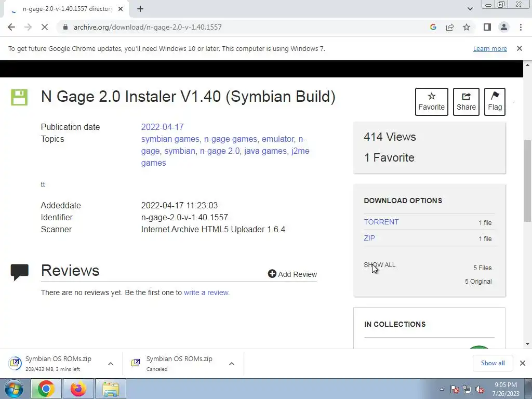Click the green floppy disk software icon
Screen dimensions: 532x399
pyautogui.click(x=19, y=97)
